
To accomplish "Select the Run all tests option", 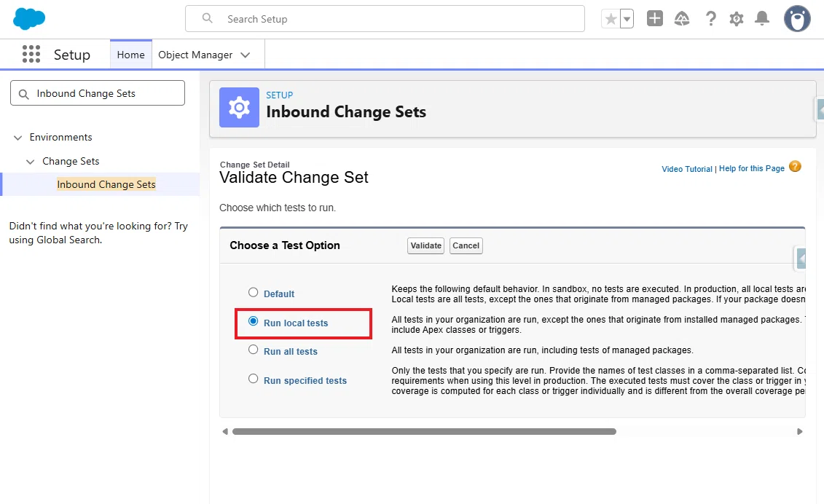I will (254, 350).
